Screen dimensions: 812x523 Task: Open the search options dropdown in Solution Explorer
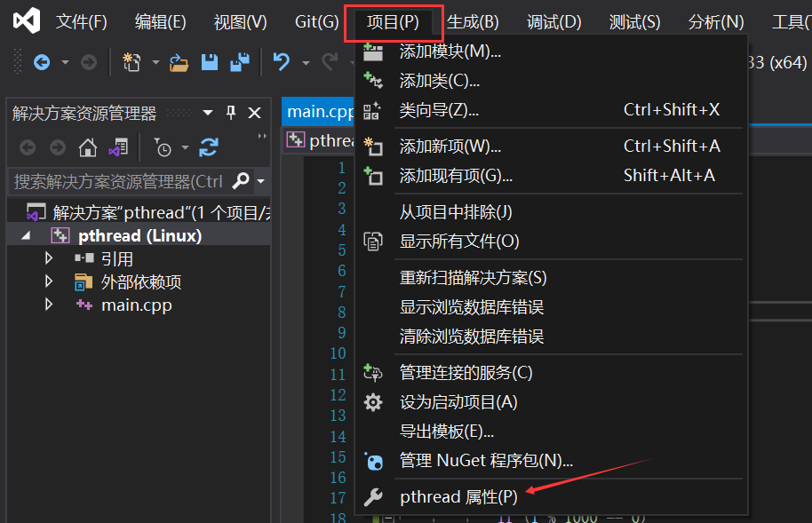261,181
